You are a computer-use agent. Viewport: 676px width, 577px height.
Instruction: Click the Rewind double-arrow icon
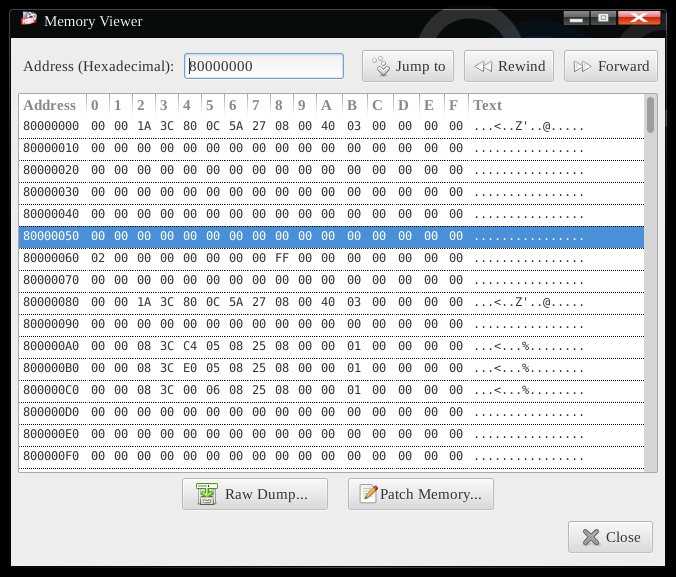click(482, 67)
